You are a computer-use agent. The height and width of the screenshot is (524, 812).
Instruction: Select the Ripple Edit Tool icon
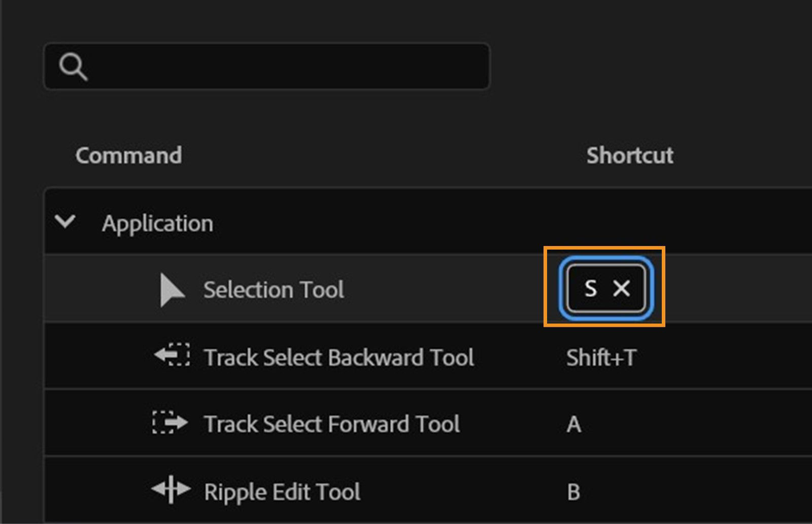pos(172,490)
